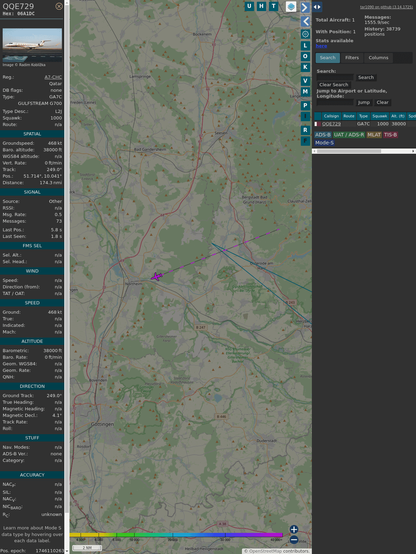Select QQE729 callsign in aircraft table
Image resolution: width=416 pixels, height=554 pixels.
click(332, 124)
